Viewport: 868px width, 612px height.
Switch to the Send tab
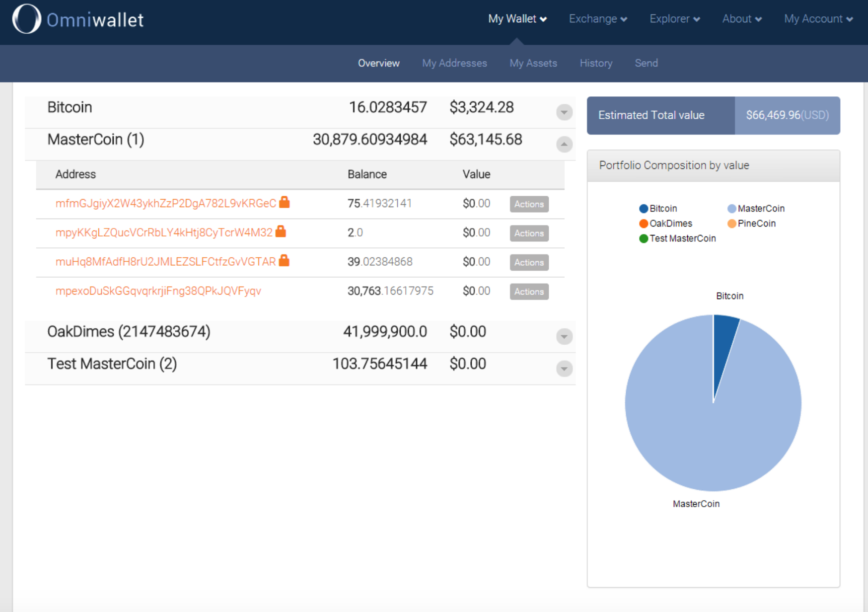pos(646,63)
